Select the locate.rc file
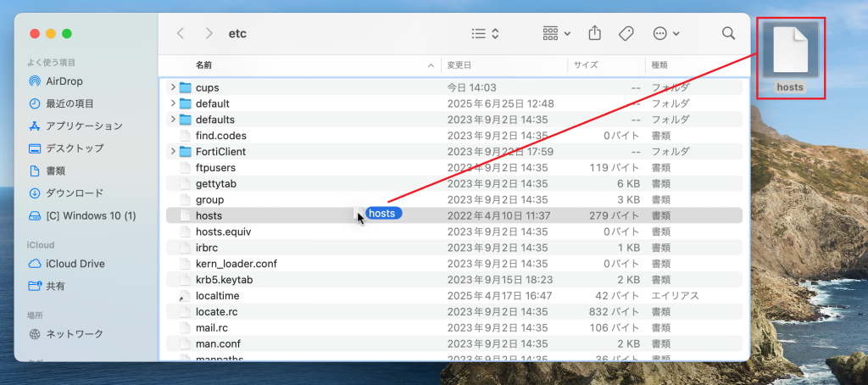 454,312
